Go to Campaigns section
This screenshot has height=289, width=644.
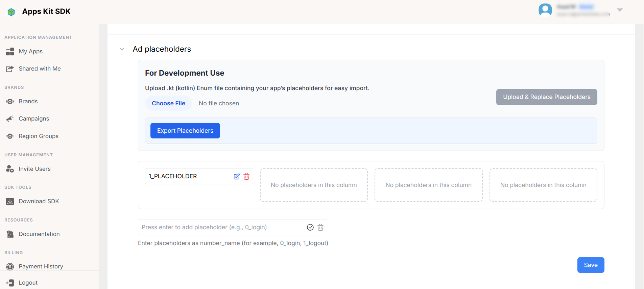click(x=34, y=119)
